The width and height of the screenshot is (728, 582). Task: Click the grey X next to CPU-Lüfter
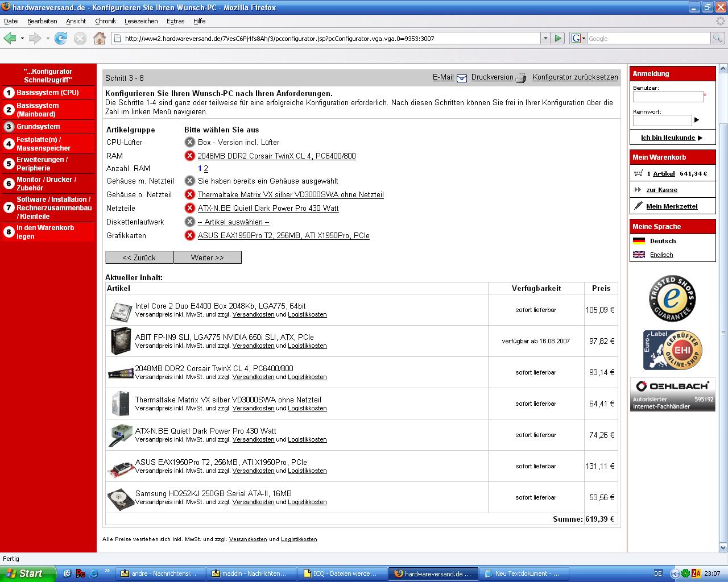coord(190,142)
